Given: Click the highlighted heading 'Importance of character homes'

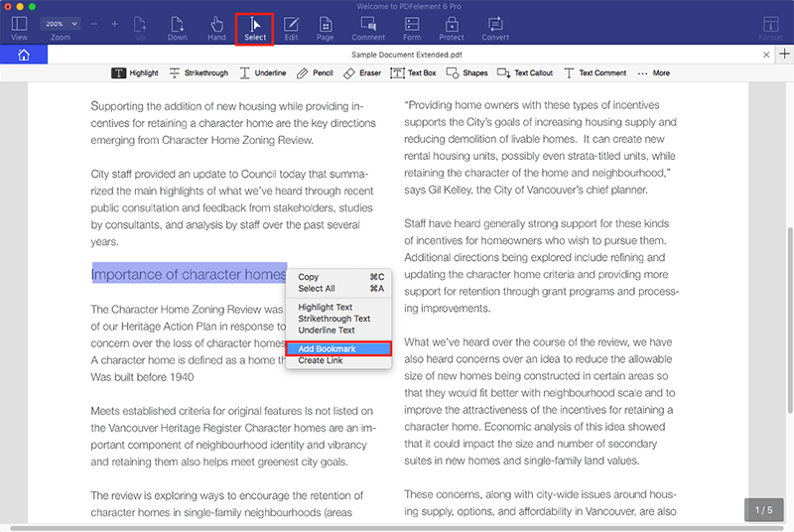Looking at the screenshot, I should pyautogui.click(x=189, y=274).
